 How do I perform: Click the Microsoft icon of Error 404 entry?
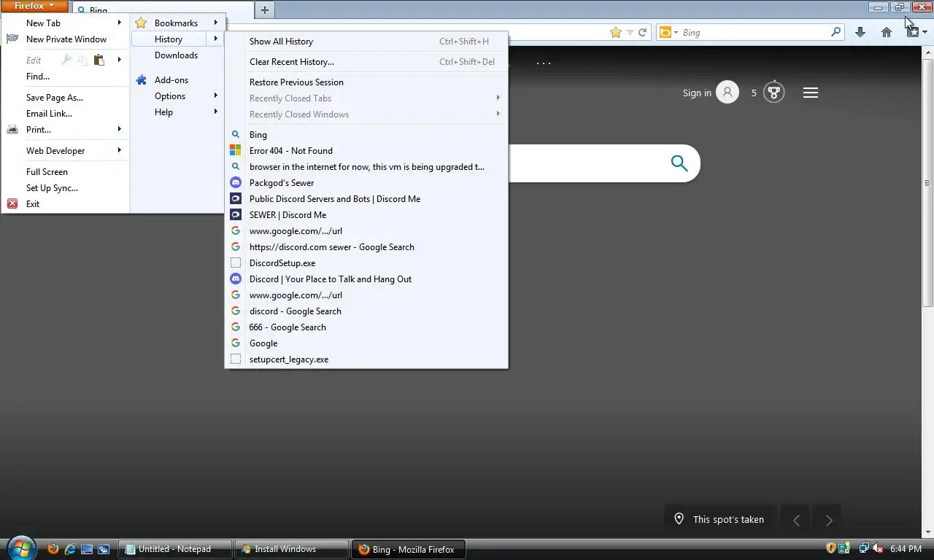click(236, 151)
